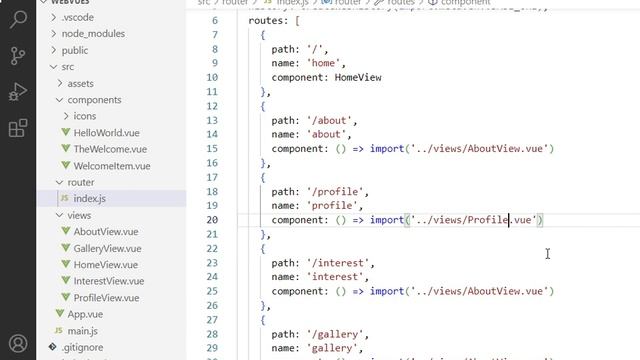Collapse the components folder
The height and width of the screenshot is (360, 640).
pyautogui.click(x=60, y=100)
